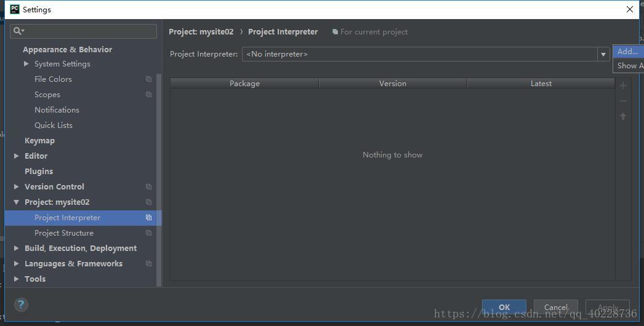
Task: Open the help question mark button
Action: point(21,304)
